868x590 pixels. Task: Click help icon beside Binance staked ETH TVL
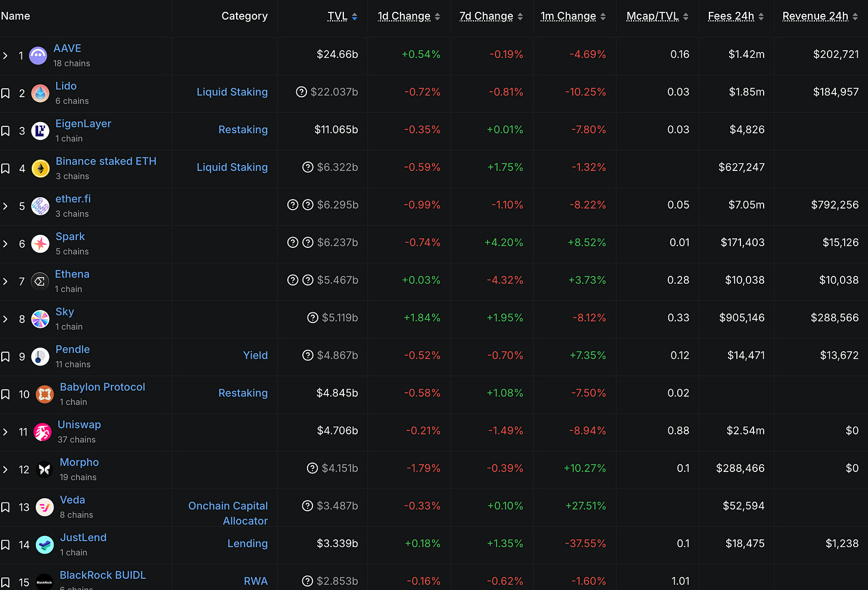click(x=308, y=167)
